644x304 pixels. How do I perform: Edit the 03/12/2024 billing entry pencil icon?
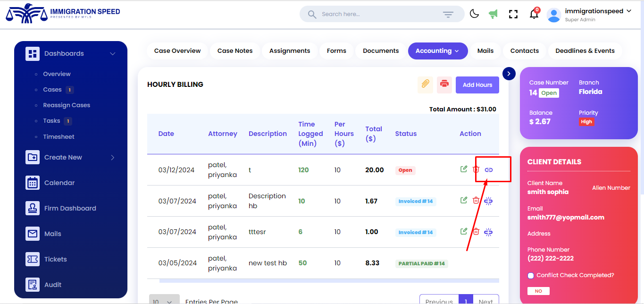tap(463, 169)
